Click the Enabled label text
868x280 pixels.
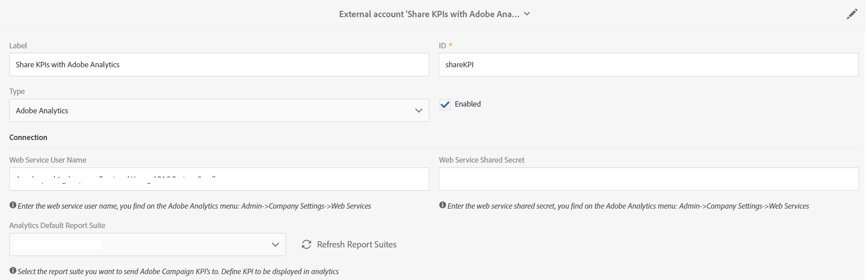pyautogui.click(x=467, y=104)
